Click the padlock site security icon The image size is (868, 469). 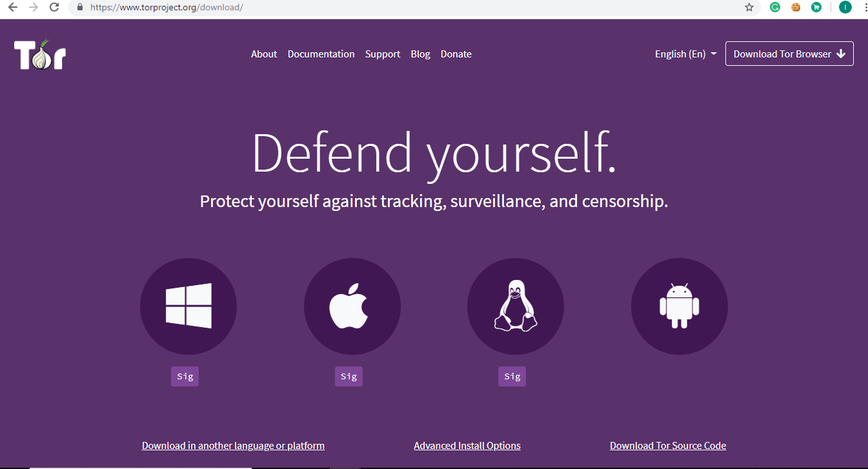point(80,8)
